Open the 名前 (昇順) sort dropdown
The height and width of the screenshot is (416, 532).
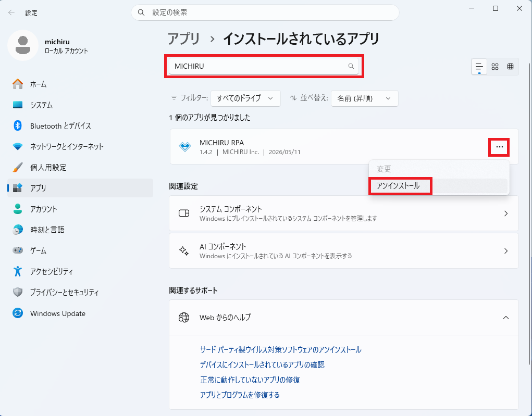coord(364,98)
